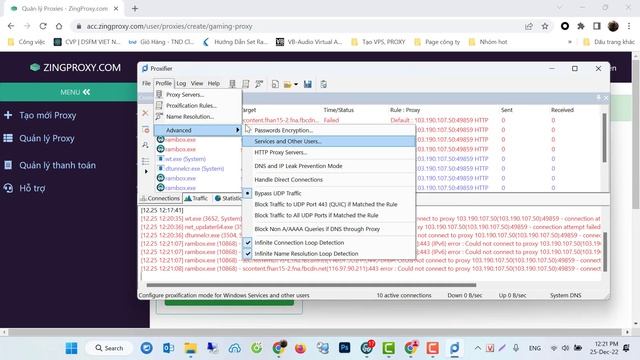Select Services and Other Users... item

coord(329,141)
